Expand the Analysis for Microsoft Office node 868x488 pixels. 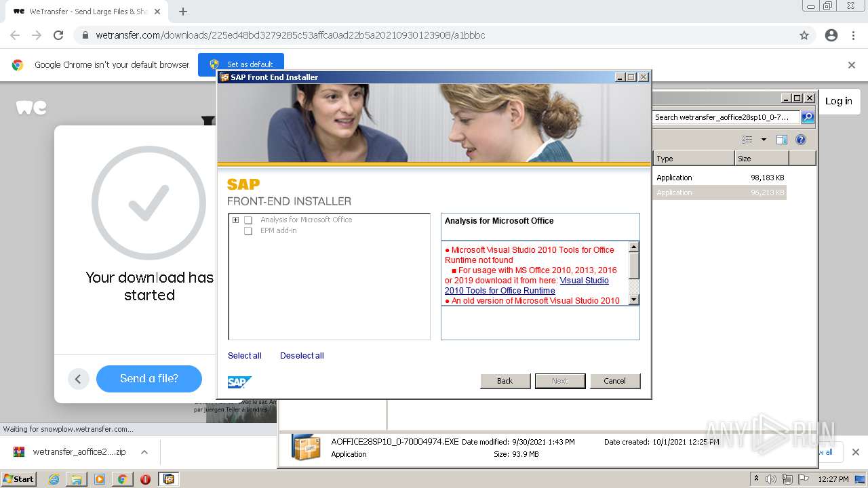(x=235, y=220)
